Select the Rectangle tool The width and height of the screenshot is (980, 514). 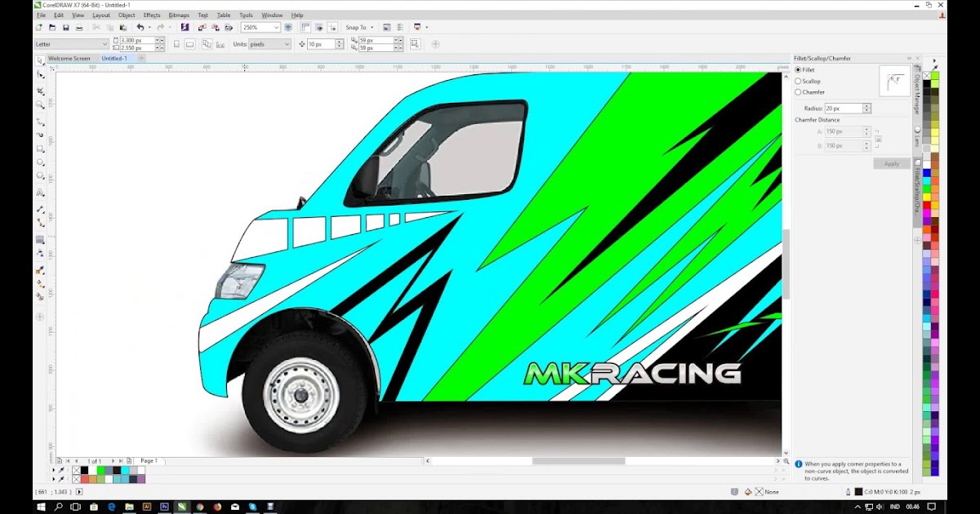40,149
